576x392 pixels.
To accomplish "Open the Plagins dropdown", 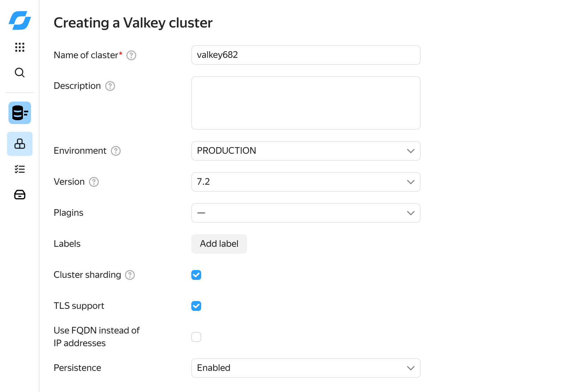I will pyautogui.click(x=306, y=213).
